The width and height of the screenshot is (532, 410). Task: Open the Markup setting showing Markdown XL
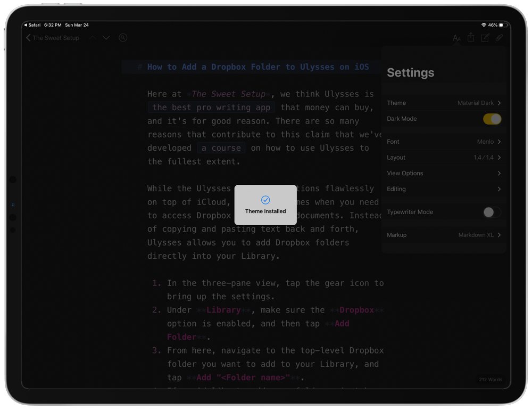pos(444,235)
